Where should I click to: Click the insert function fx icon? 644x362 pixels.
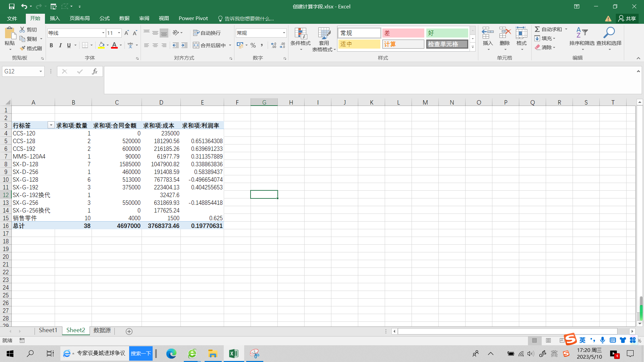(x=95, y=71)
